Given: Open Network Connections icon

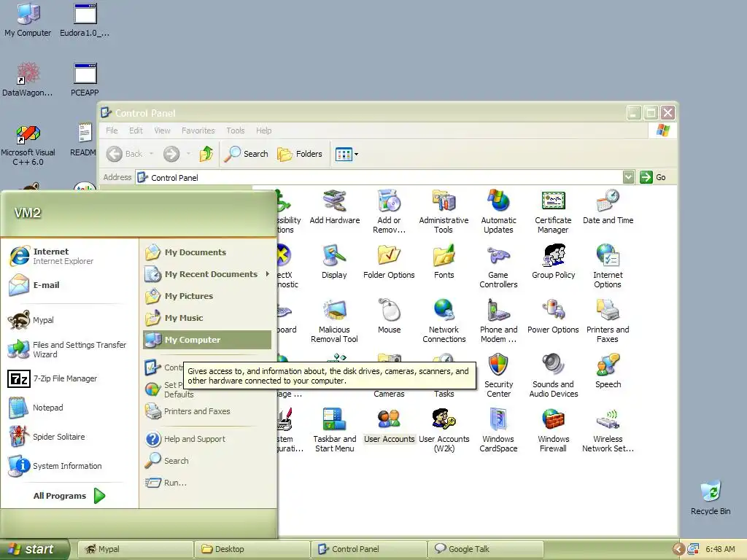Looking at the screenshot, I should 444,321.
